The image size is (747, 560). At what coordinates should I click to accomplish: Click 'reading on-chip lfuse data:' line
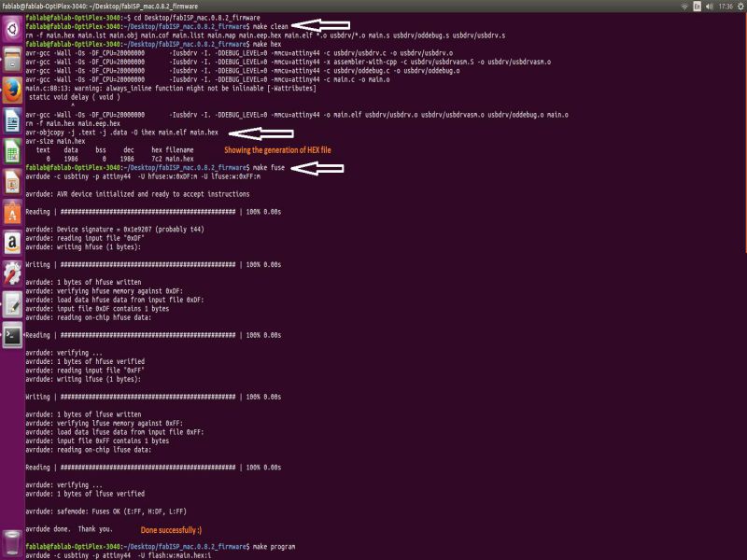(x=89, y=450)
